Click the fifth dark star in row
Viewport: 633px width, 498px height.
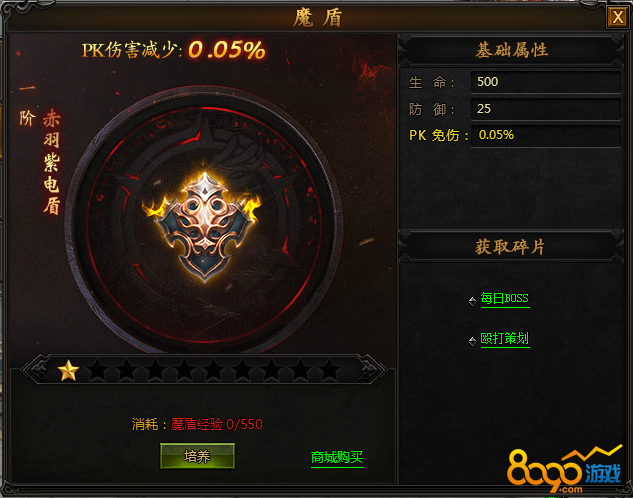click(x=214, y=370)
